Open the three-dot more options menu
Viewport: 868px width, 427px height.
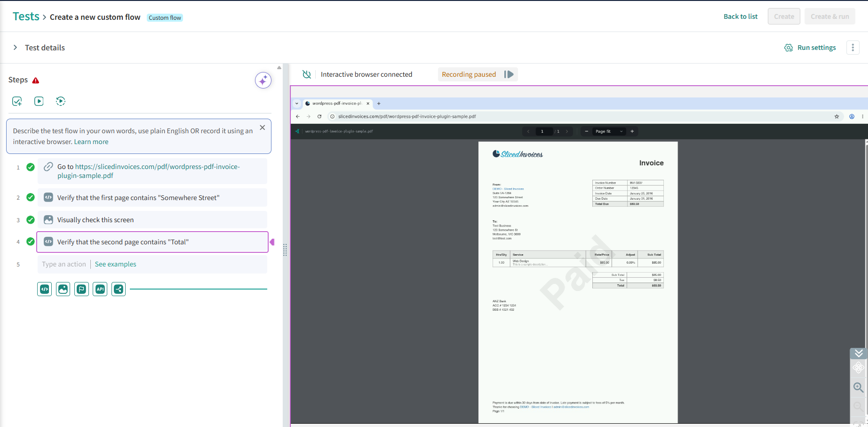853,48
